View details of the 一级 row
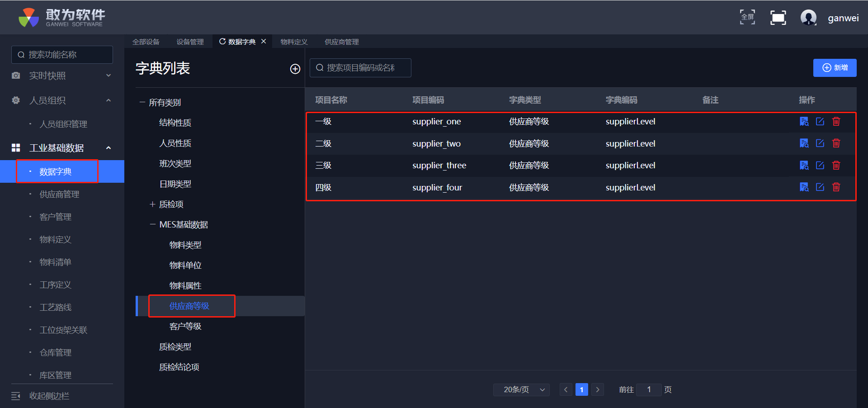868x408 pixels. (x=804, y=121)
